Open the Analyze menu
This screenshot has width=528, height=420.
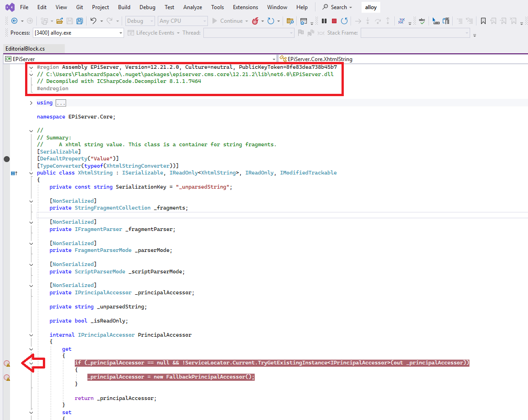[192, 7]
